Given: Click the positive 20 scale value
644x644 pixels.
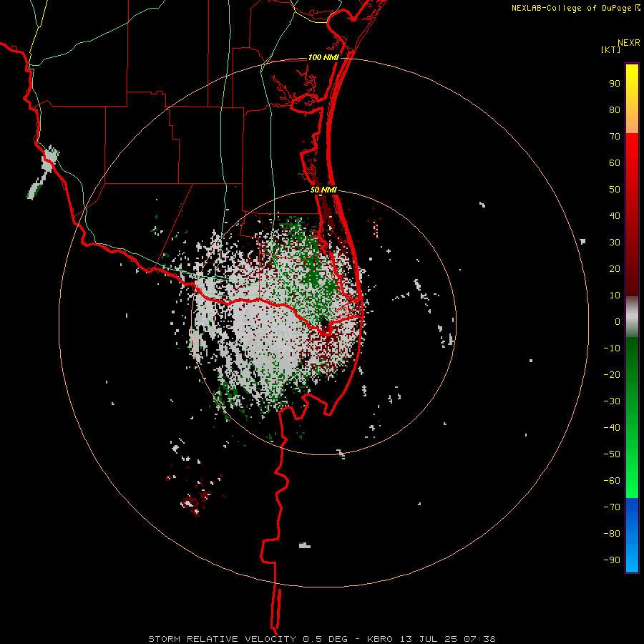Looking at the screenshot, I should pos(615,269).
